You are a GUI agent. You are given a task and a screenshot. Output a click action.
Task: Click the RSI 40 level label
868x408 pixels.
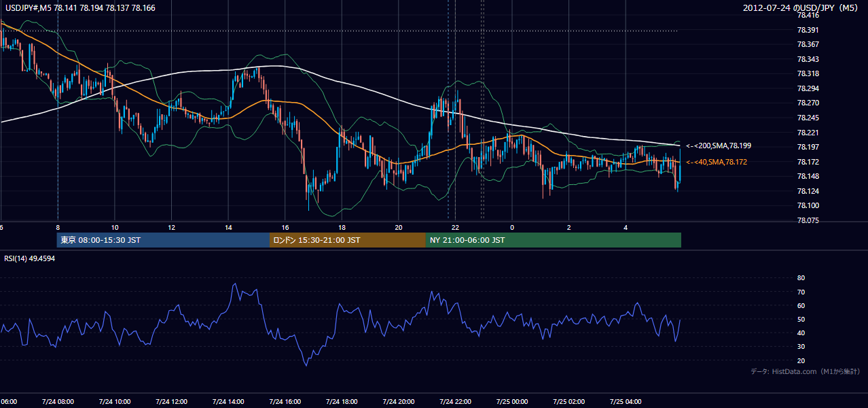[x=801, y=333]
